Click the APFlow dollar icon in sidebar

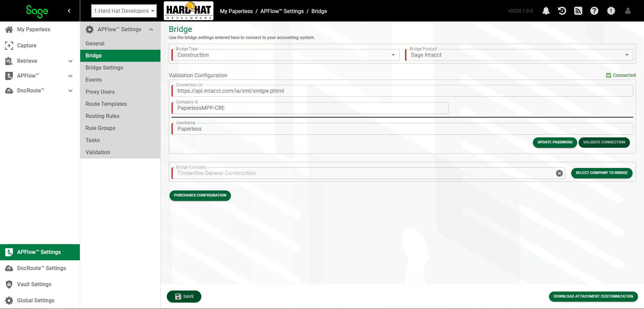9,76
